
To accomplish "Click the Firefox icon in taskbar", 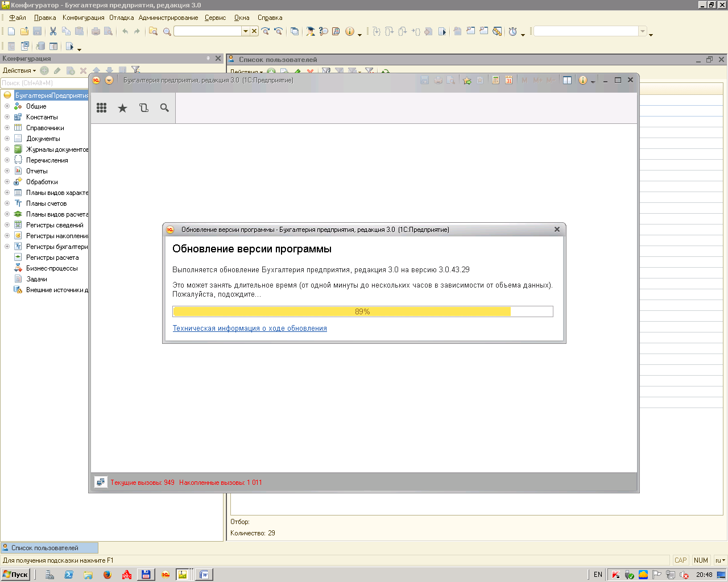I will point(107,575).
